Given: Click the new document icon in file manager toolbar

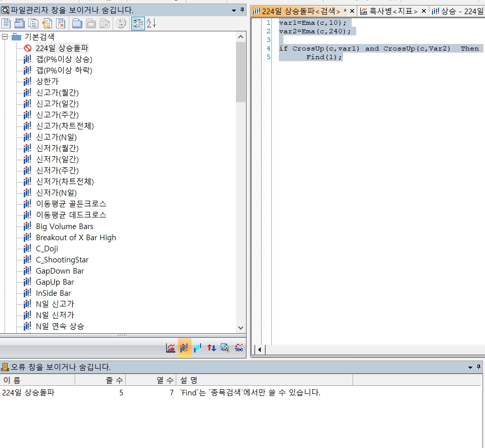Looking at the screenshot, I should [x=6, y=23].
